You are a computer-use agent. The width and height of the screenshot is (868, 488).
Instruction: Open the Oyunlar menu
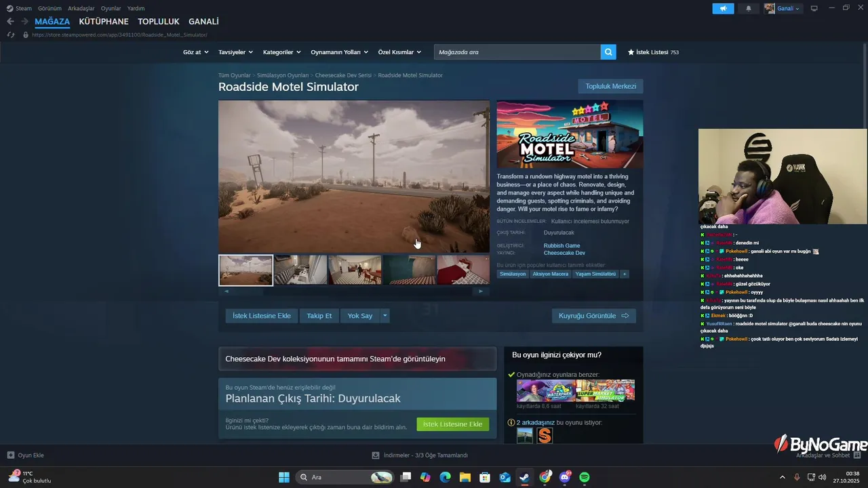[111, 8]
